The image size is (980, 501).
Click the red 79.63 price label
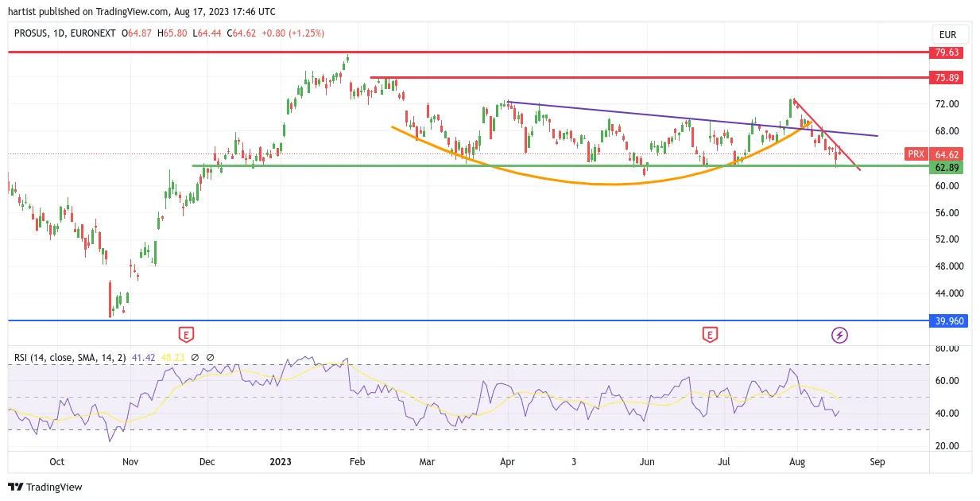(947, 52)
